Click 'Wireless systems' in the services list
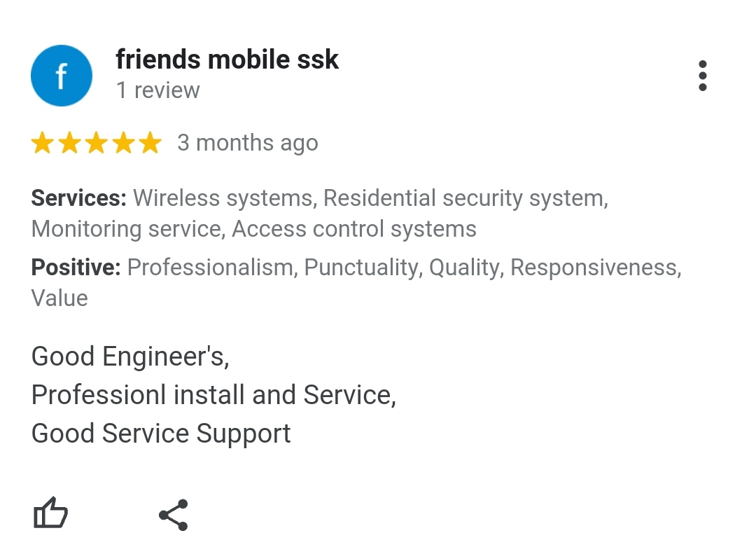 pos(225,199)
